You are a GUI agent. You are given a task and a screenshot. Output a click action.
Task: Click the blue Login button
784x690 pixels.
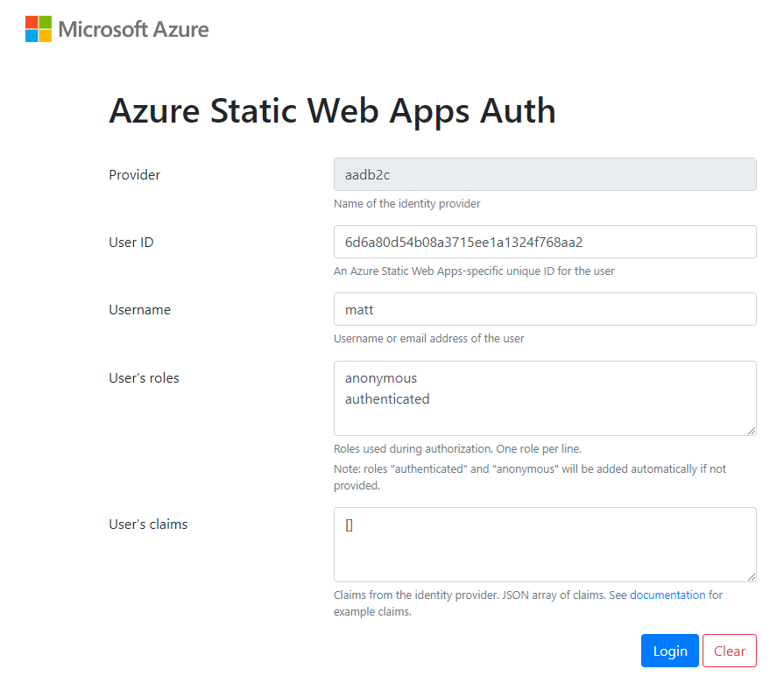pyautogui.click(x=670, y=651)
